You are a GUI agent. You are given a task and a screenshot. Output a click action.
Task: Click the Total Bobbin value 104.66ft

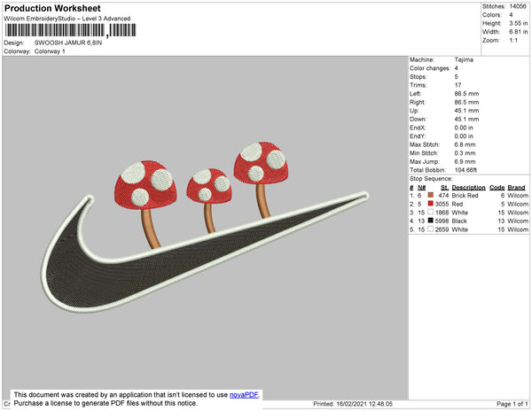click(x=465, y=170)
